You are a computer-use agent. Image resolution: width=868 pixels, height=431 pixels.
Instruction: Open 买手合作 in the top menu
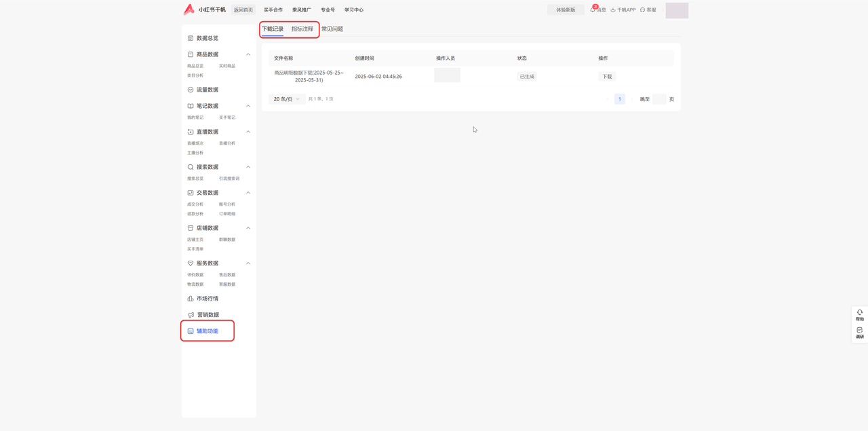click(273, 10)
